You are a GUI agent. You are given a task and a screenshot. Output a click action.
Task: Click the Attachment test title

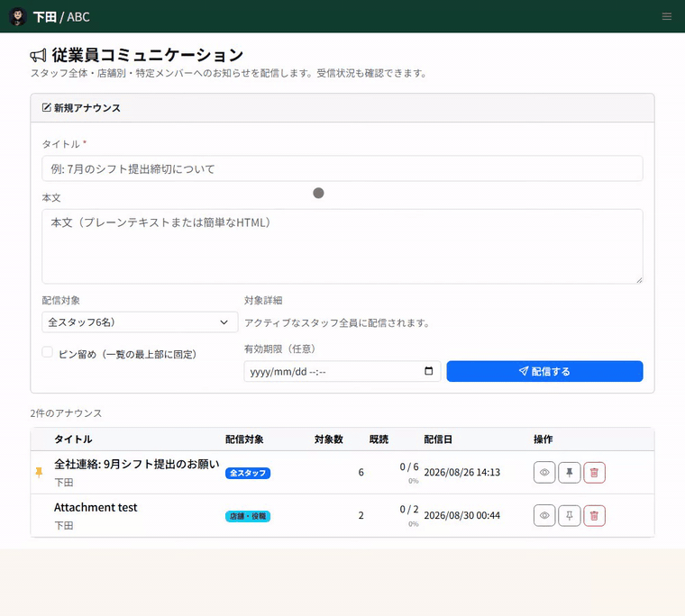click(x=96, y=507)
